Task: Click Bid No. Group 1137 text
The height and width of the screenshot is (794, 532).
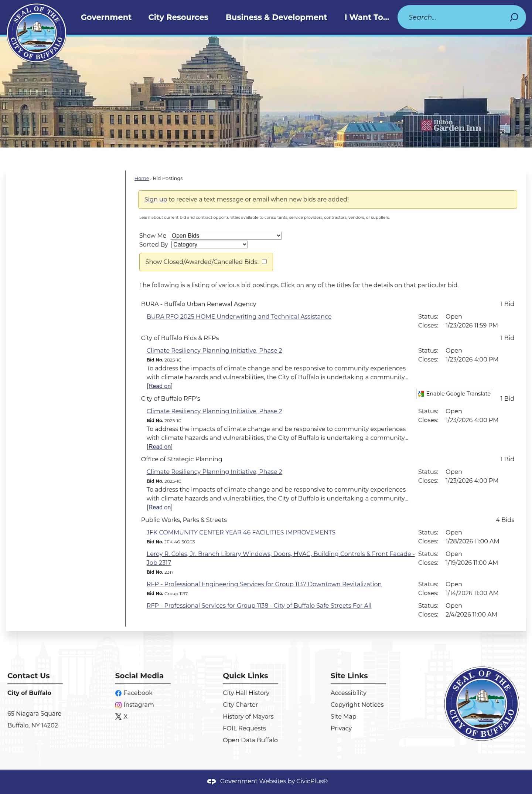Action: 167,594
